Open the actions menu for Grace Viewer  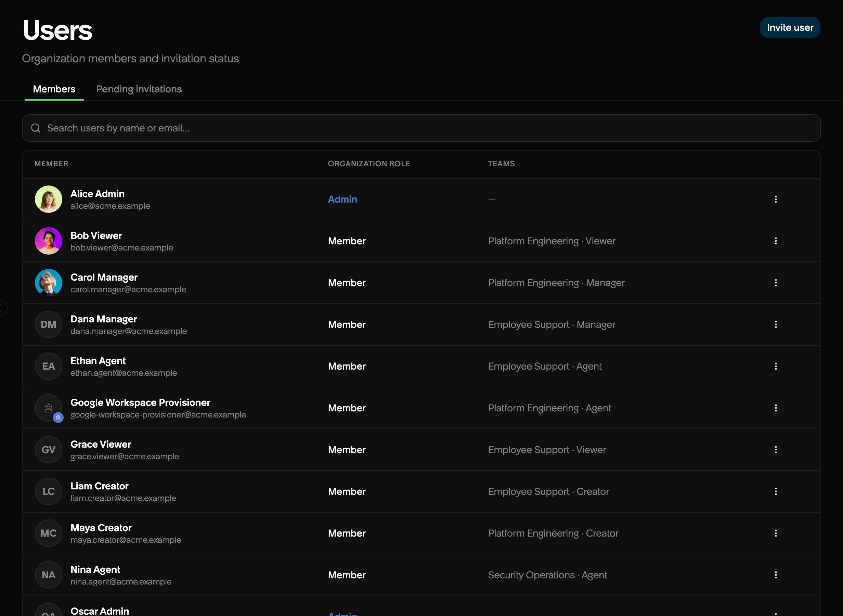point(776,450)
